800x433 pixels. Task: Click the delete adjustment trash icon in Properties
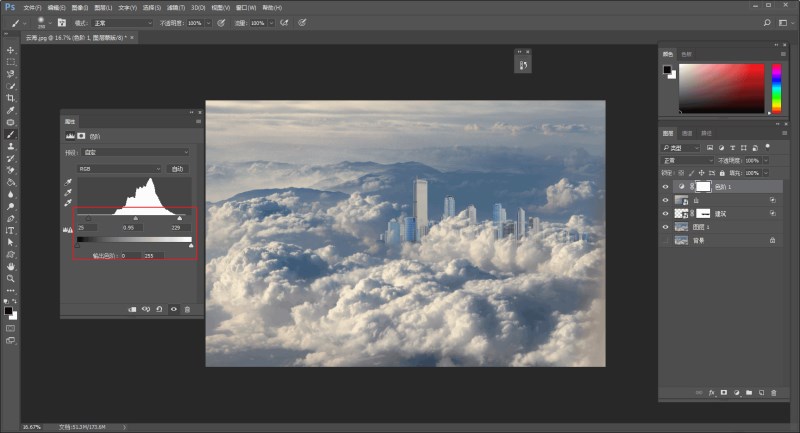187,309
